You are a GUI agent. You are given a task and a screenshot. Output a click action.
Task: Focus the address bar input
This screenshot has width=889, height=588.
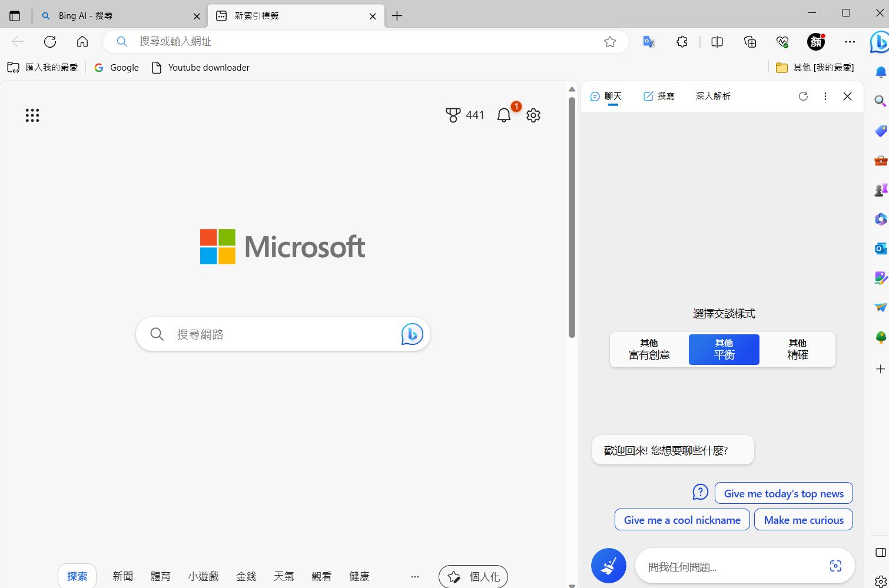tap(365, 41)
